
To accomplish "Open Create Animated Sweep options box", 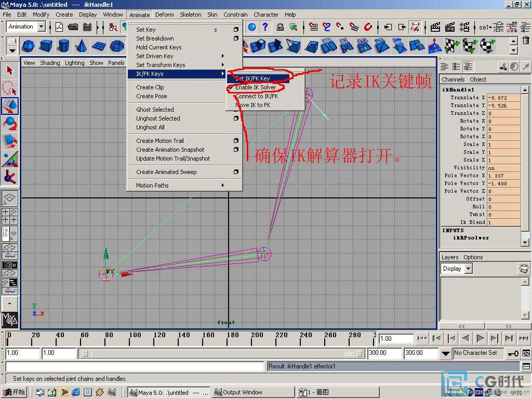I will point(236,171).
